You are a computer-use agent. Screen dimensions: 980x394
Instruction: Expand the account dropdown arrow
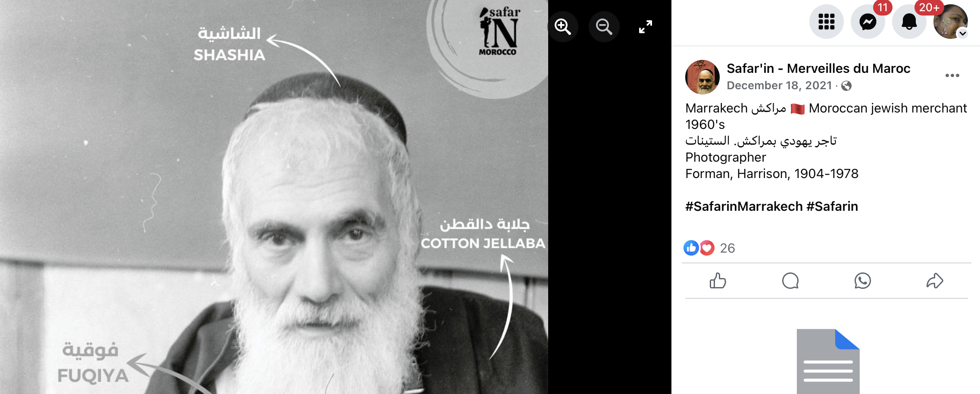click(x=962, y=34)
